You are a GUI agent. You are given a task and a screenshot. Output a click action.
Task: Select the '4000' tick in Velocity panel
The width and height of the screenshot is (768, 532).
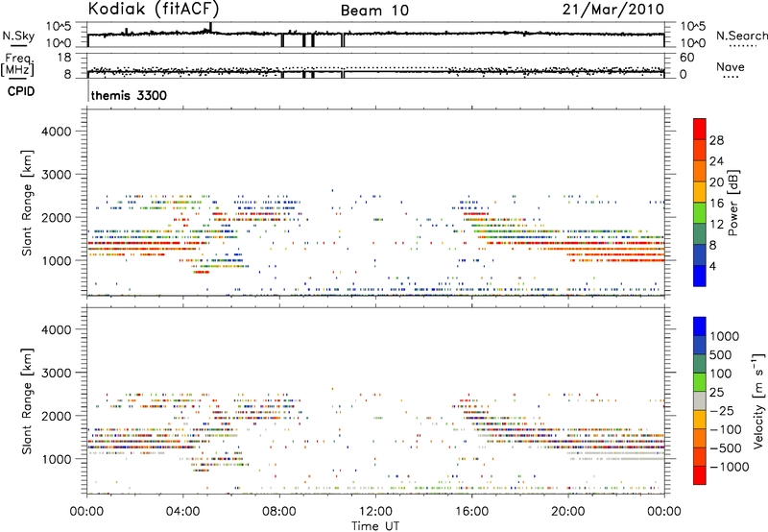(57, 329)
